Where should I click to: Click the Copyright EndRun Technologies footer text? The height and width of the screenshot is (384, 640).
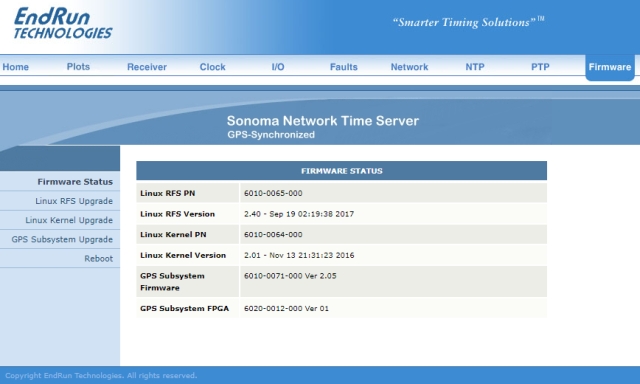point(101,375)
